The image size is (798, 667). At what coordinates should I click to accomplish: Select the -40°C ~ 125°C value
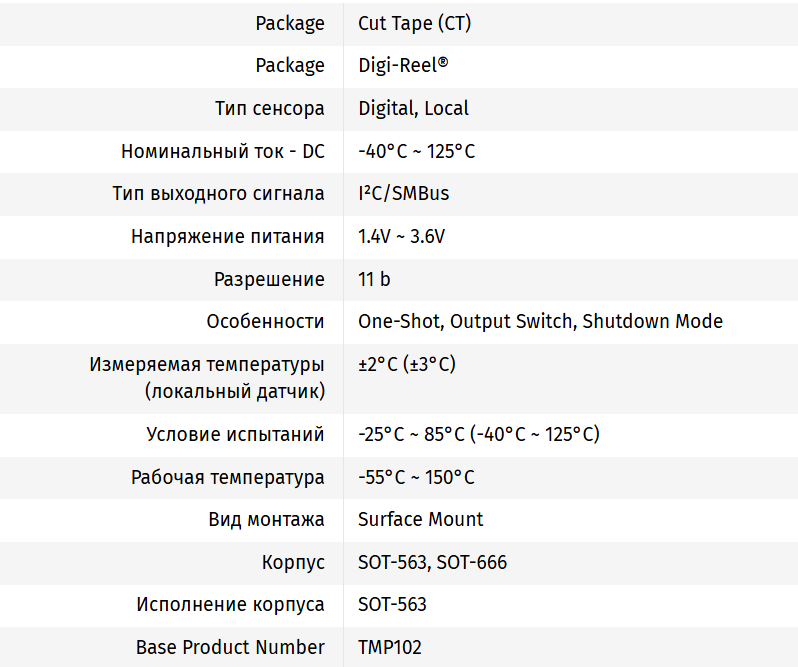[416, 151]
